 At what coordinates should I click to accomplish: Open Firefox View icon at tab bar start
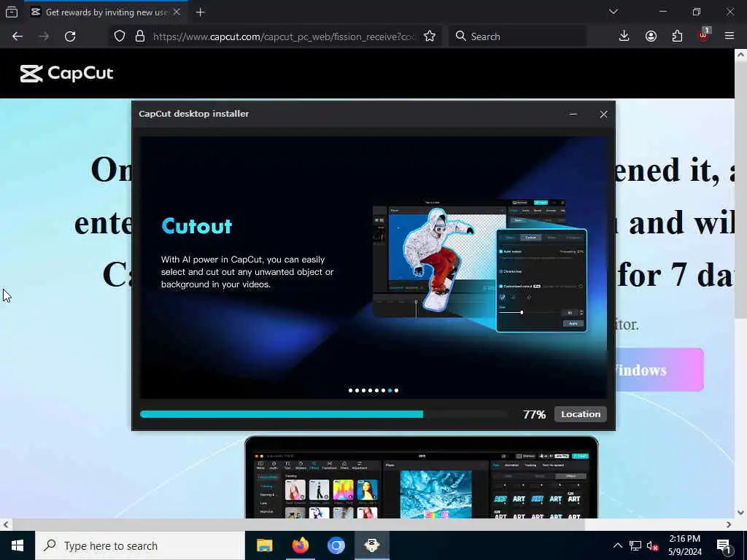click(12, 12)
